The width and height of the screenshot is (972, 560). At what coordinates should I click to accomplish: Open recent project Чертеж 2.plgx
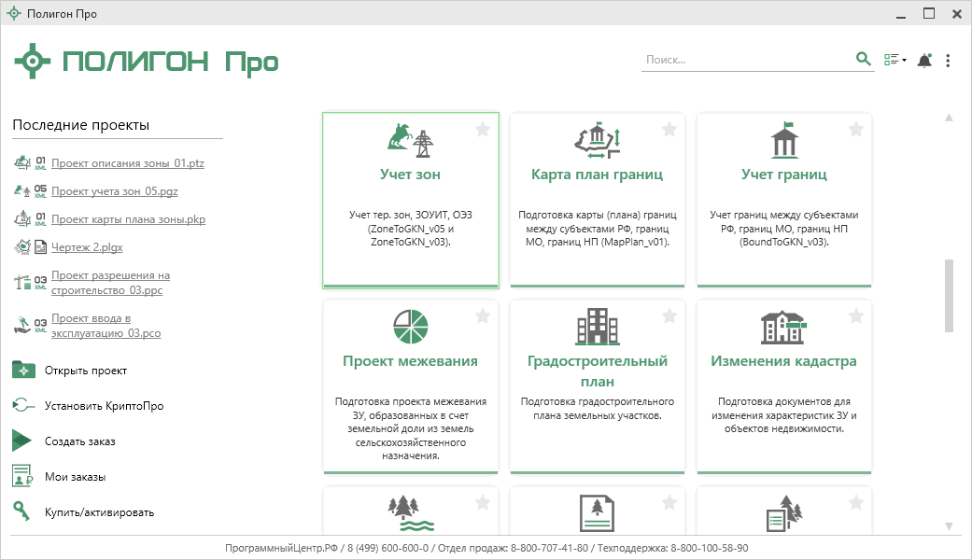pyautogui.click(x=87, y=247)
